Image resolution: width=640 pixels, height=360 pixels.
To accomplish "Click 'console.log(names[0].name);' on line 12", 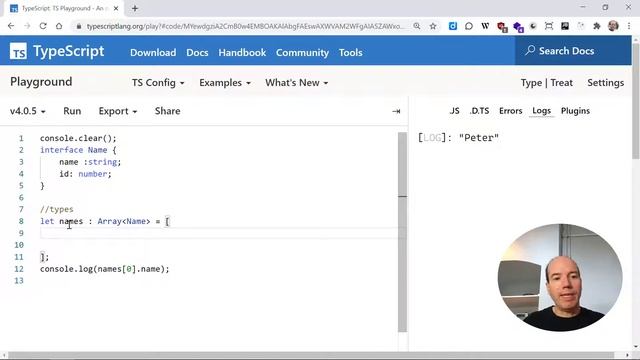I will click(x=104, y=269).
